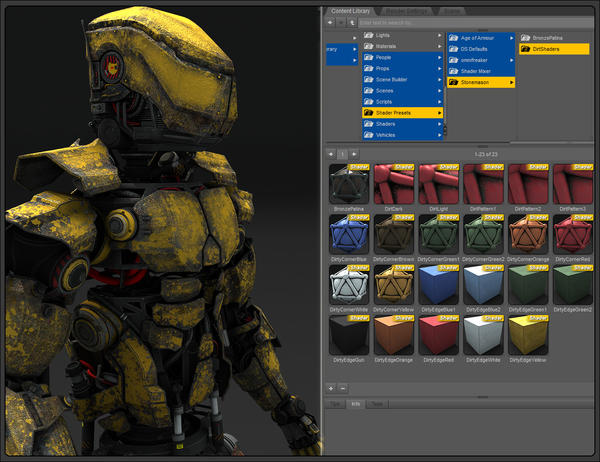Pick the DirtyCornerYellow shader icon
Screen dimensions: 600x462
(x=394, y=285)
